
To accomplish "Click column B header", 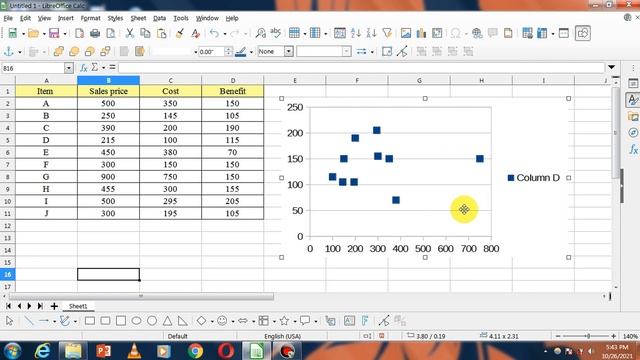I will point(109,80).
